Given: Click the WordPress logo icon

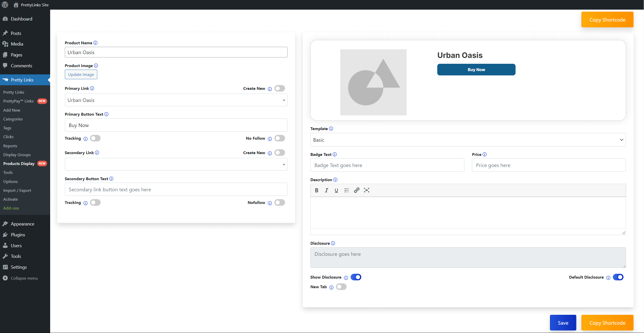Looking at the screenshot, I should pos(5,5).
